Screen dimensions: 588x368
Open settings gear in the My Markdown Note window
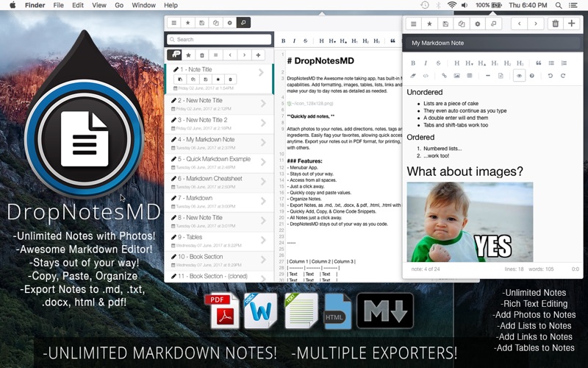pyautogui.click(x=477, y=24)
